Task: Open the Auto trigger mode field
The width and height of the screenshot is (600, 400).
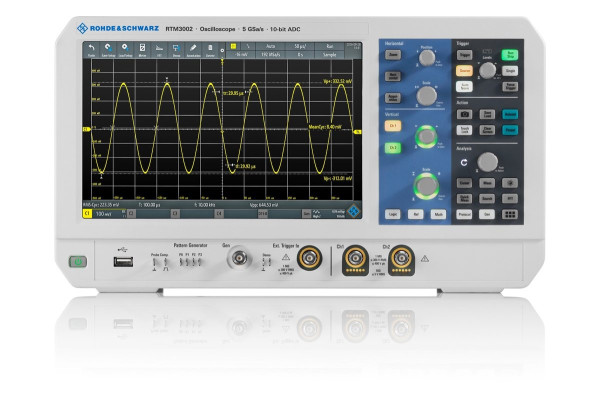Action: click(x=270, y=46)
